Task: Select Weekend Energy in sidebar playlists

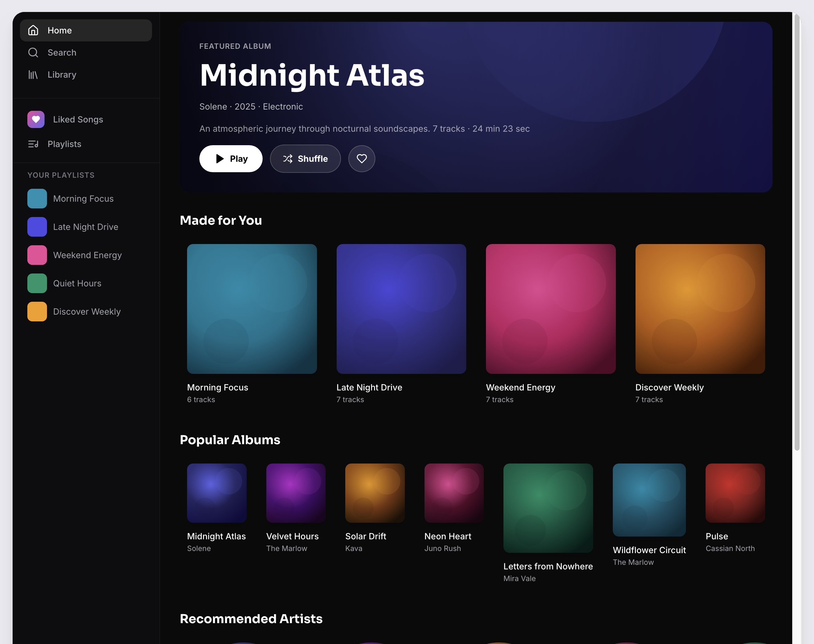Action: tap(86, 255)
